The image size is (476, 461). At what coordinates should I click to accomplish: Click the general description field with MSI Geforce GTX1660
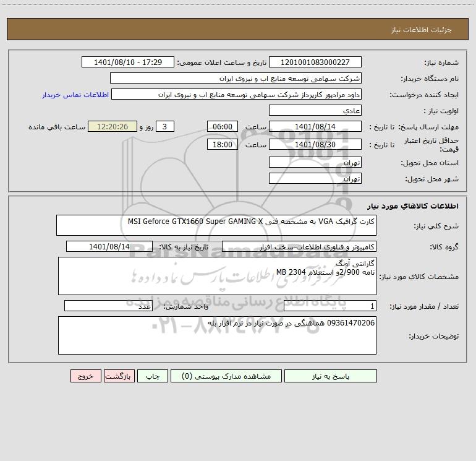216,225
